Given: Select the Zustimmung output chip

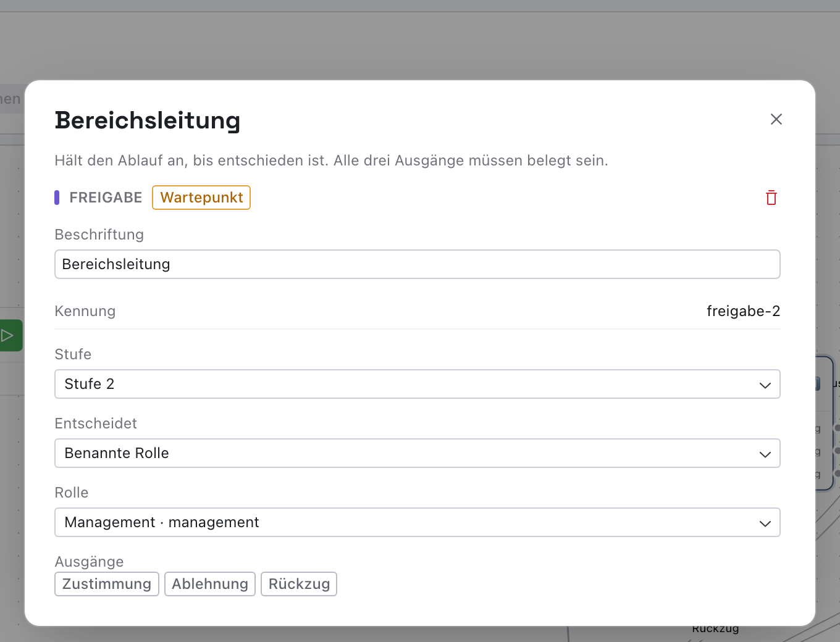Looking at the screenshot, I should coord(107,584).
